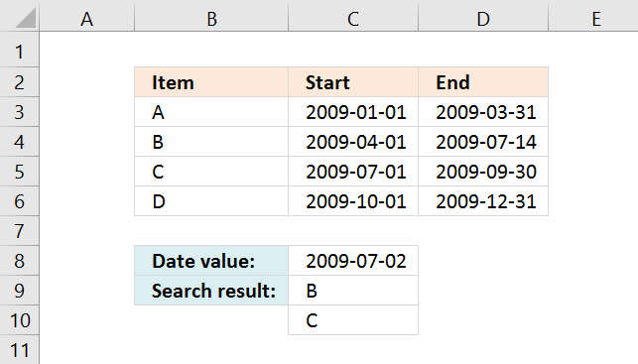Select column A header
Viewport: 638px width, 364px height.
click(x=86, y=16)
